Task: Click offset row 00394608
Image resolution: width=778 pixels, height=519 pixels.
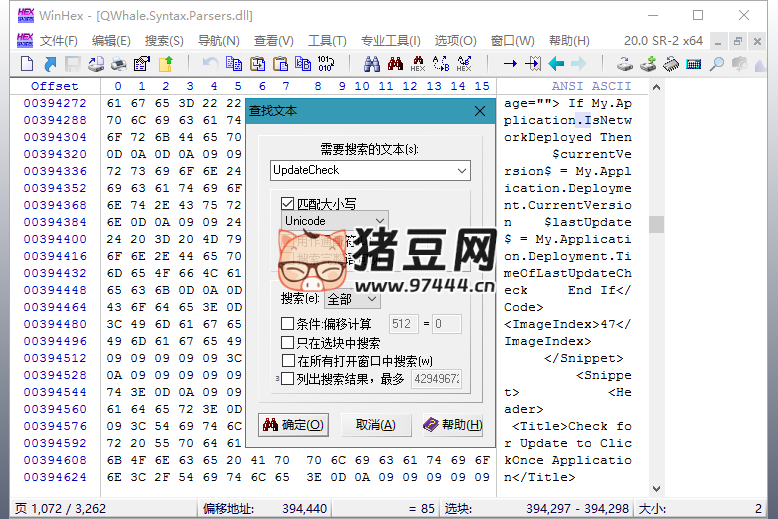Action: pyautogui.click(x=55, y=460)
